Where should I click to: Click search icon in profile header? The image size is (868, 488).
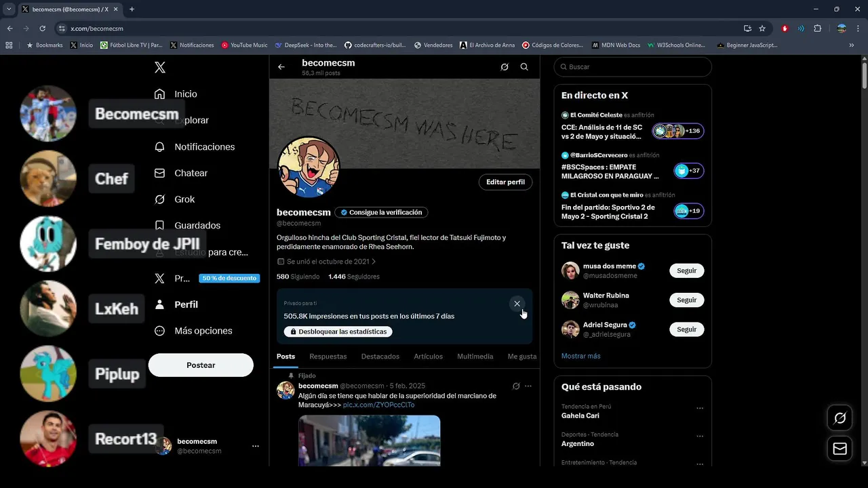pos(524,67)
